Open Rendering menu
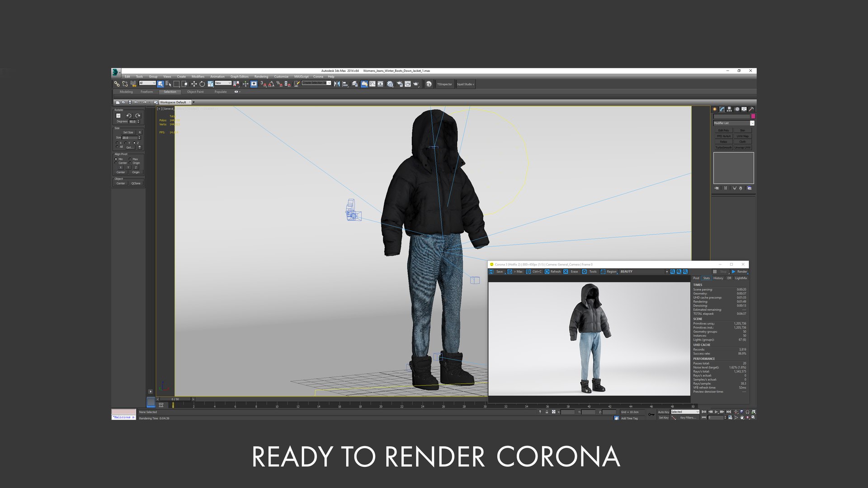The height and width of the screenshot is (488, 868). coord(261,76)
